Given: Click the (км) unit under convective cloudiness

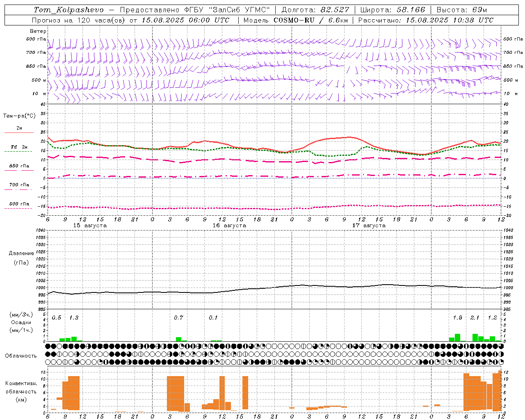Looking at the screenshot, I should pyautogui.click(x=21, y=399).
